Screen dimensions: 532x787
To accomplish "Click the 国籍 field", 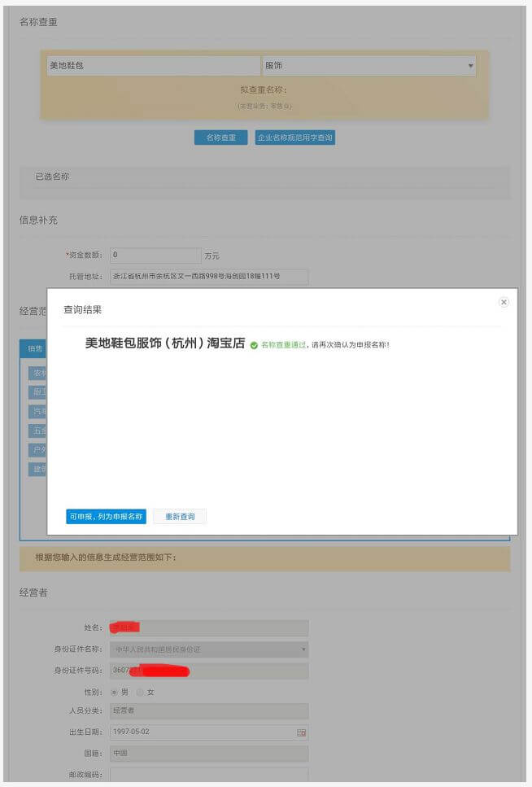I will tap(209, 754).
